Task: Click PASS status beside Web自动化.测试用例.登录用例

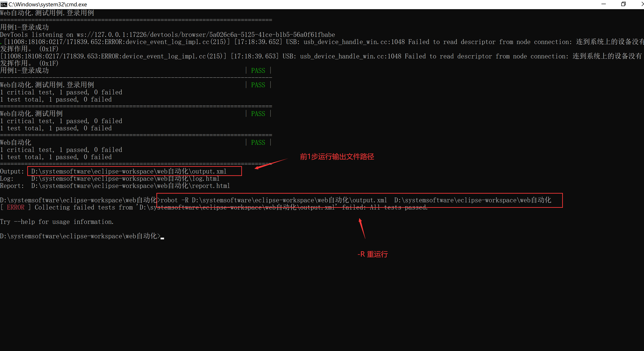Action: (x=258, y=85)
